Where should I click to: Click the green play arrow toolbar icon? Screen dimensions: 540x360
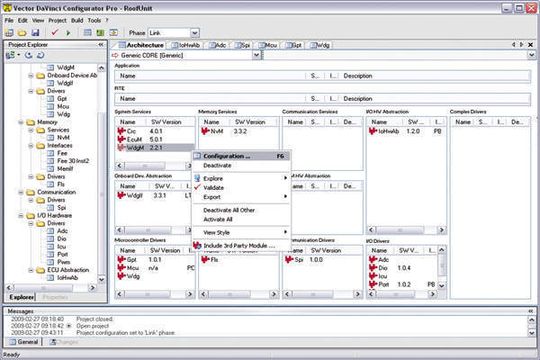tap(68, 33)
